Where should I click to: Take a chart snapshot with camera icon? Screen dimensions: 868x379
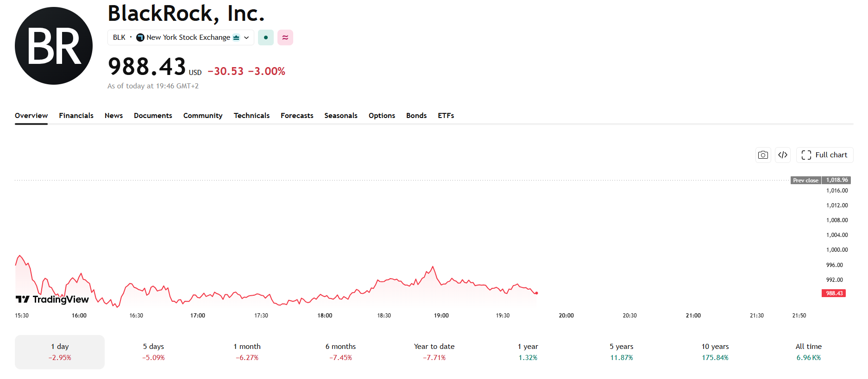point(763,155)
